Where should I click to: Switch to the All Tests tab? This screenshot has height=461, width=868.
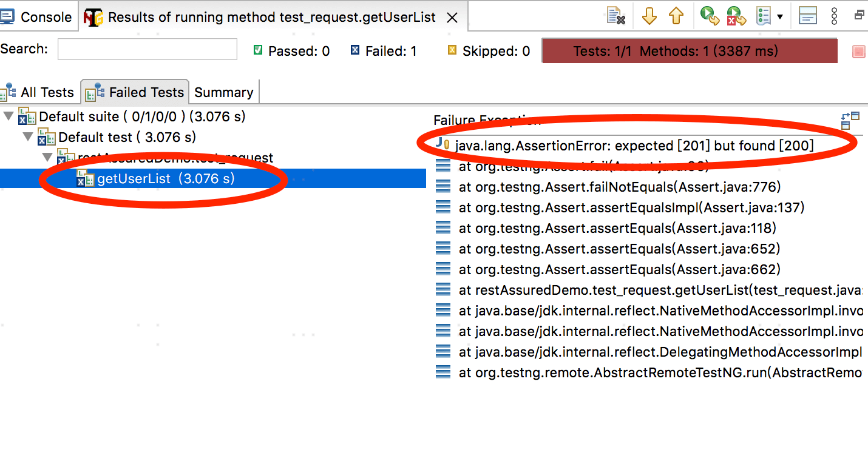click(39, 92)
